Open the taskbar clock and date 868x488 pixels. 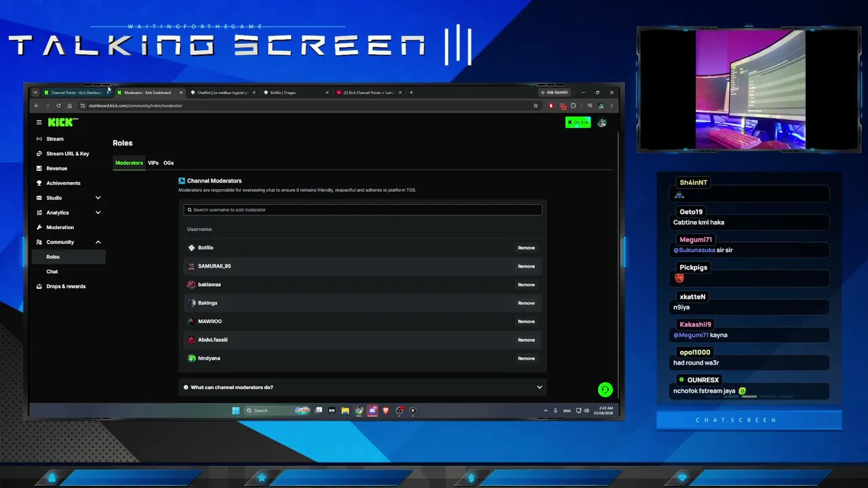603,411
